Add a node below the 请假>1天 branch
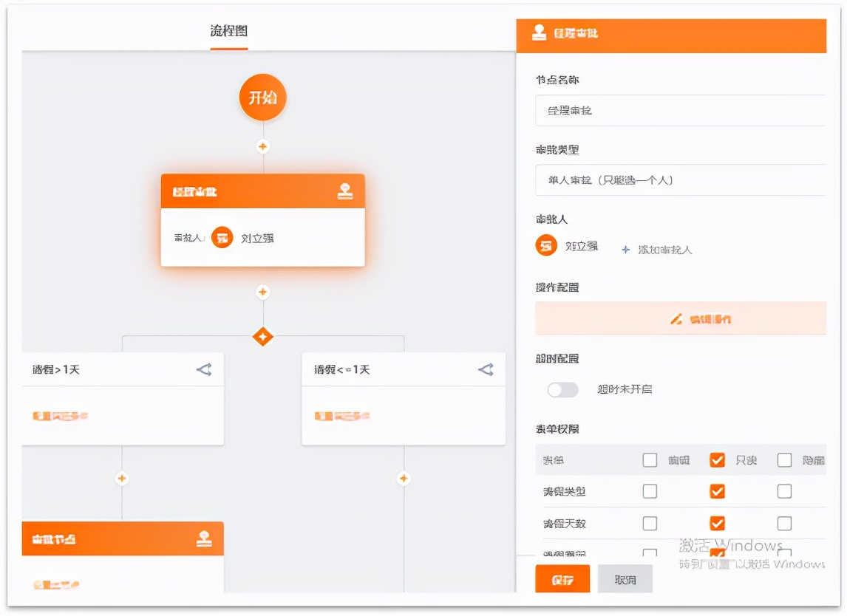Viewport: 847px width, 616px height. [122, 479]
